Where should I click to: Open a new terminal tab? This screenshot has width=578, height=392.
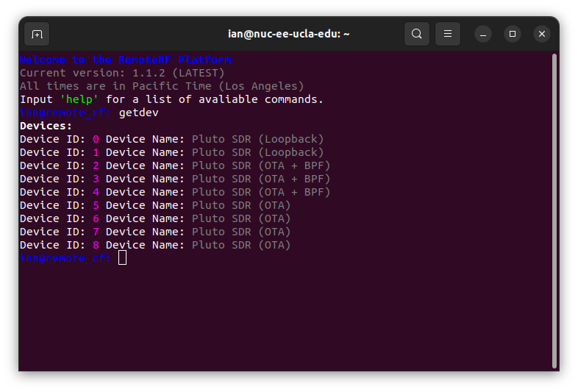point(37,34)
